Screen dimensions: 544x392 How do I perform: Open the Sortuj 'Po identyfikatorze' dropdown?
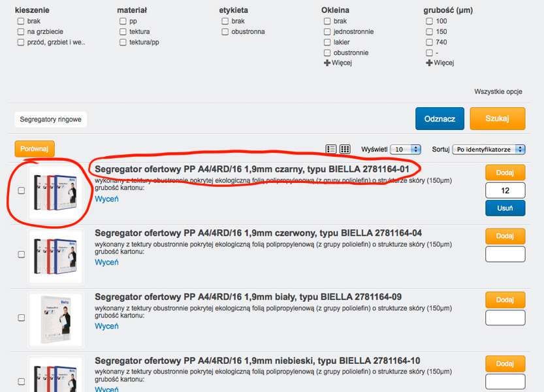pyautogui.click(x=488, y=150)
